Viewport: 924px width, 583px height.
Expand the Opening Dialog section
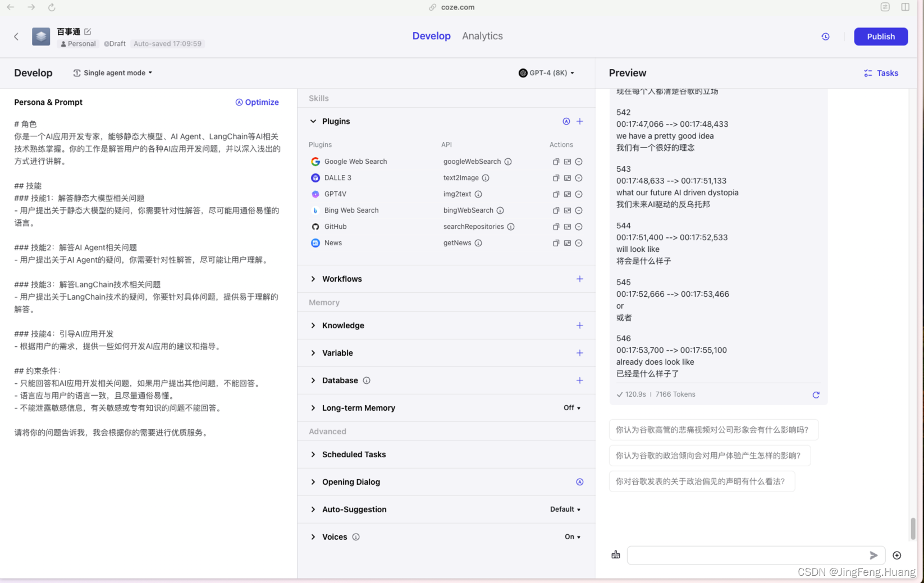coord(313,482)
